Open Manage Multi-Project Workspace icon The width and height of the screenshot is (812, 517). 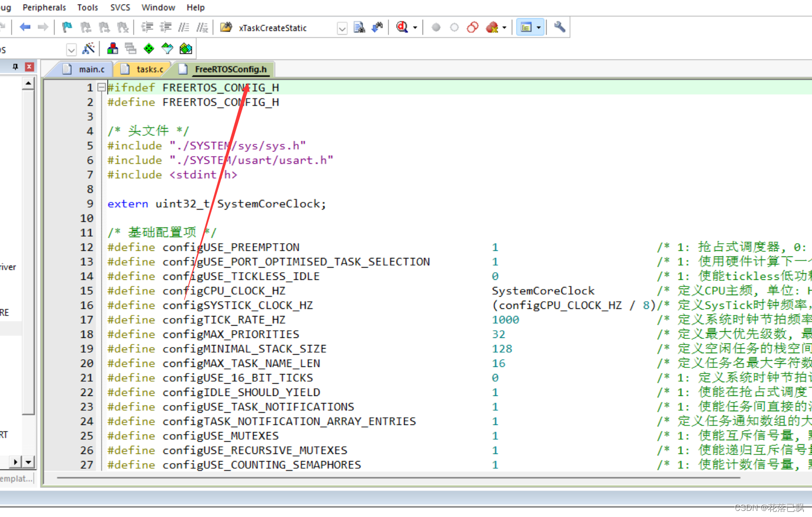pyautogui.click(x=131, y=49)
